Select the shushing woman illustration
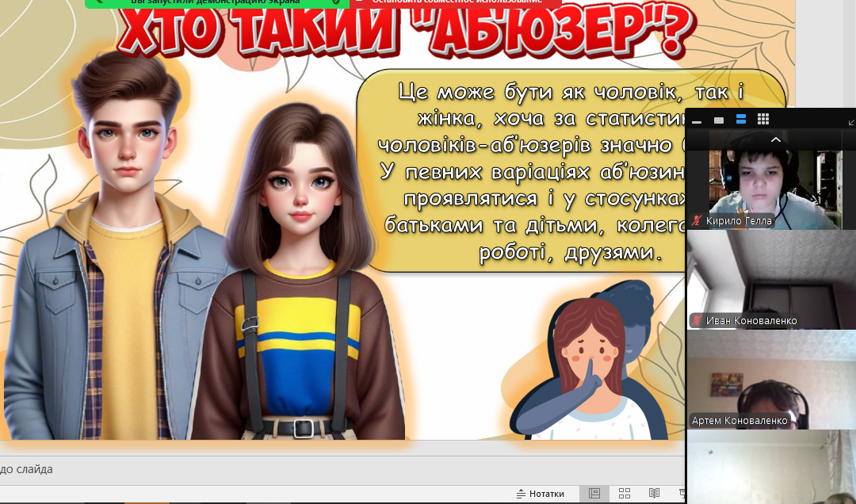The image size is (856, 504). click(x=590, y=361)
